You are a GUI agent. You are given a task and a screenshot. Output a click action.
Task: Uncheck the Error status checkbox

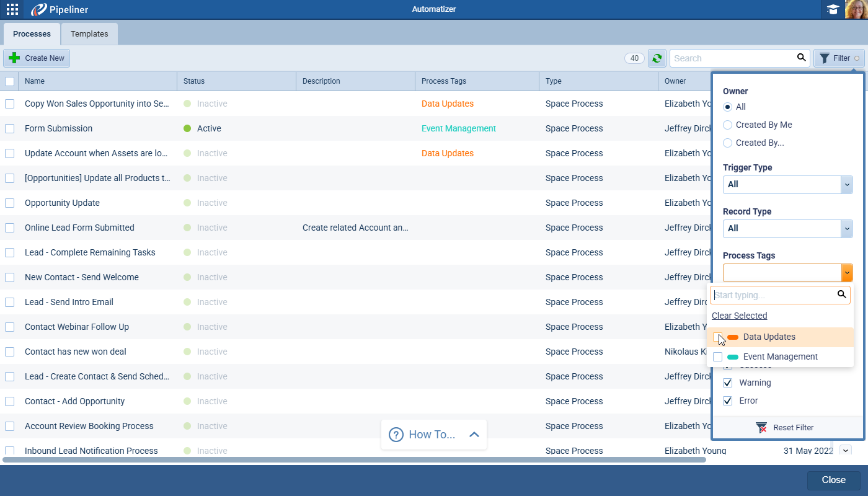click(728, 401)
